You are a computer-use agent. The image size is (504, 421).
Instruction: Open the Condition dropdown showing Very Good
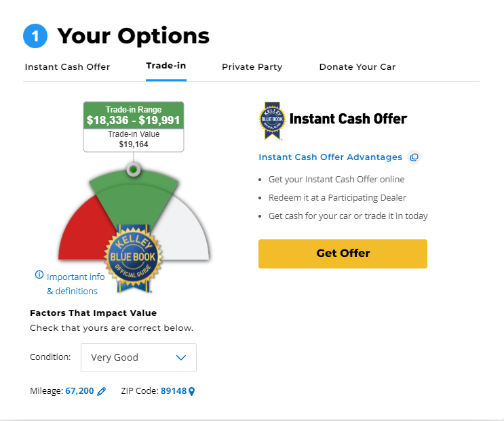pyautogui.click(x=138, y=357)
